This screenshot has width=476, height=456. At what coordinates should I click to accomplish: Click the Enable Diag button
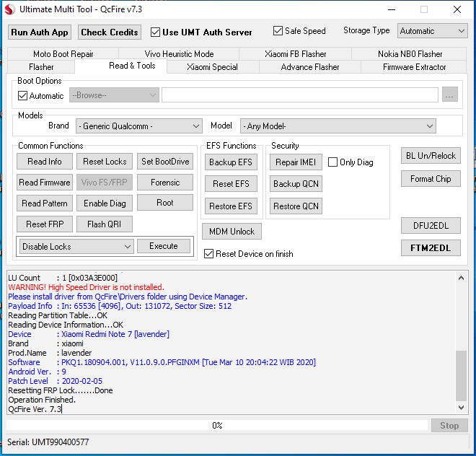105,203
